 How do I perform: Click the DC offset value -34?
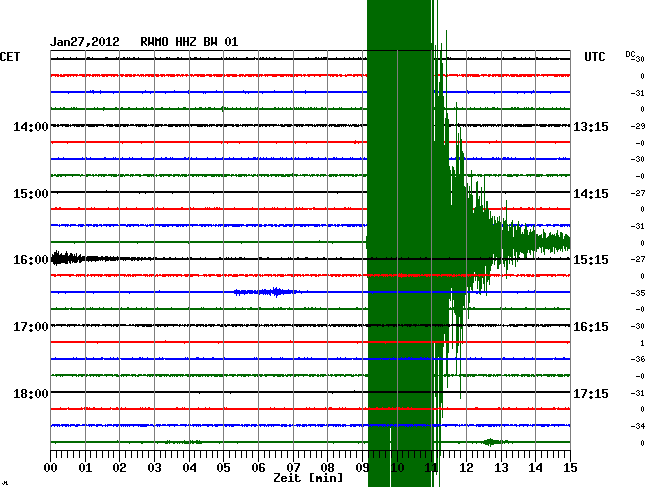[638, 426]
